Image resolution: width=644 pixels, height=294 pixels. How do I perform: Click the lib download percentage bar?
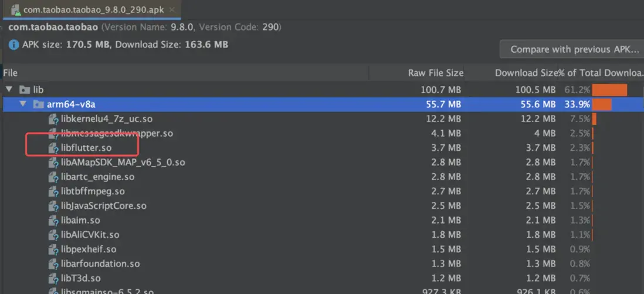coord(609,90)
